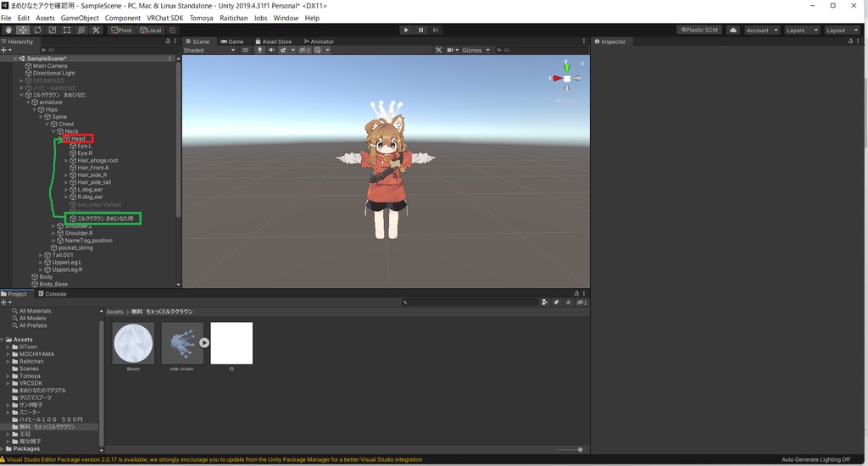
Task: Toggle hidden packages count in Project panel
Action: (x=581, y=302)
